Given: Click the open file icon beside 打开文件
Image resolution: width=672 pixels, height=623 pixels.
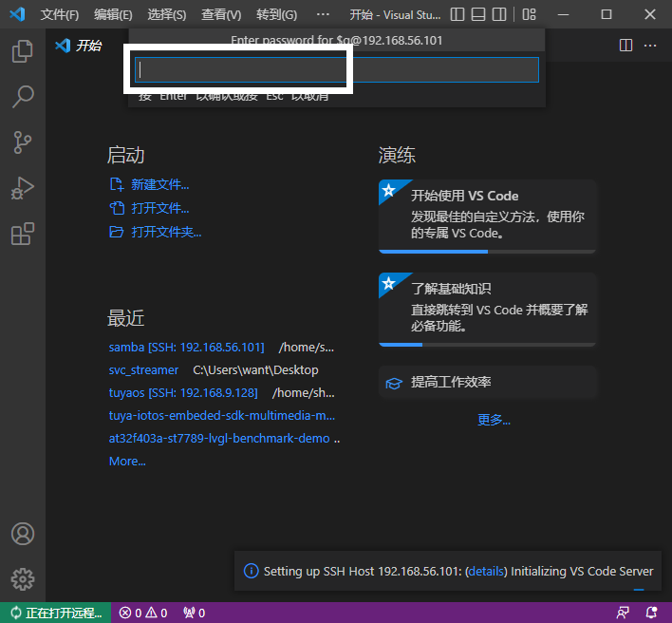Looking at the screenshot, I should (x=117, y=208).
